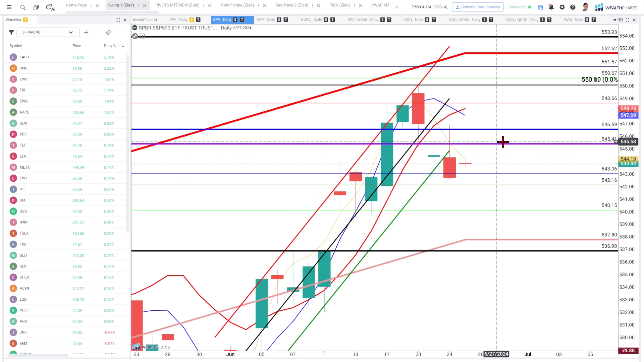This screenshot has height=362, width=644.
Task: Click the watchlist vertical scrollbar
Action: [127, 143]
